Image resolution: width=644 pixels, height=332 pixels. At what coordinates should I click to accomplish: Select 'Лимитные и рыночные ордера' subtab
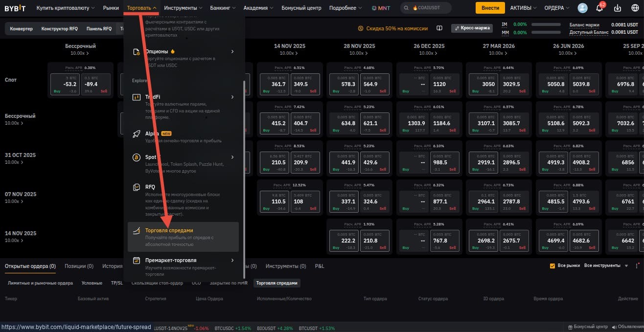tap(40, 283)
